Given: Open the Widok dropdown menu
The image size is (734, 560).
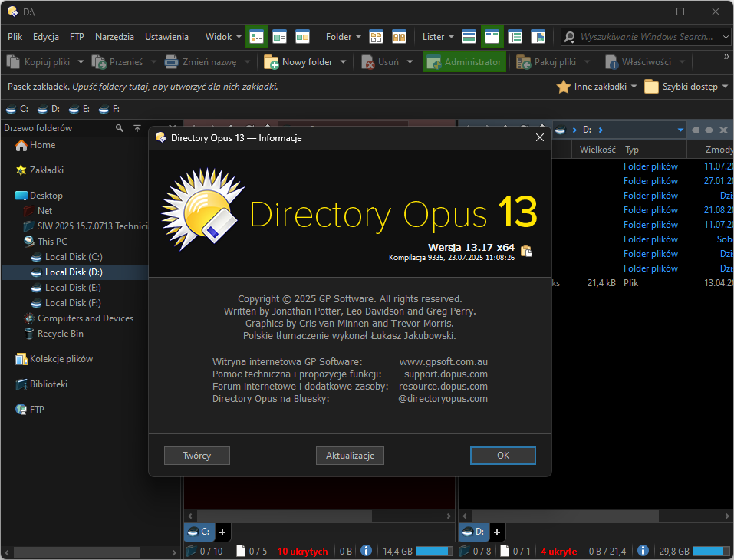Looking at the screenshot, I should (x=223, y=37).
